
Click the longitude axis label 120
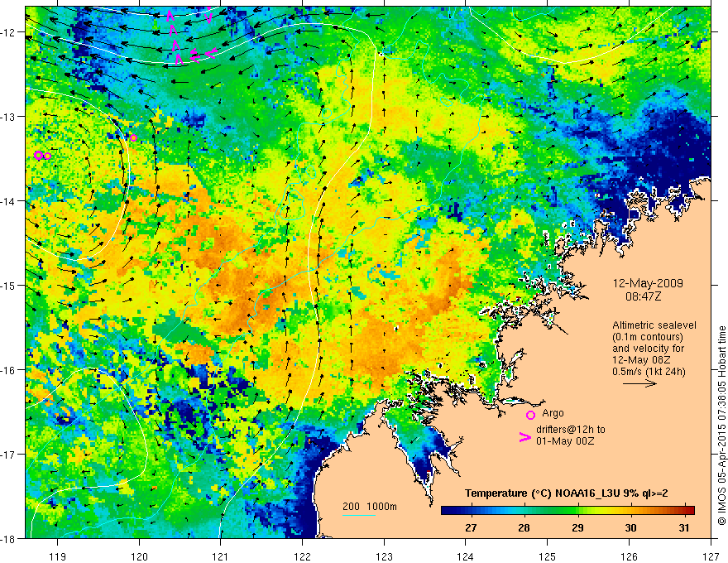[x=139, y=556]
